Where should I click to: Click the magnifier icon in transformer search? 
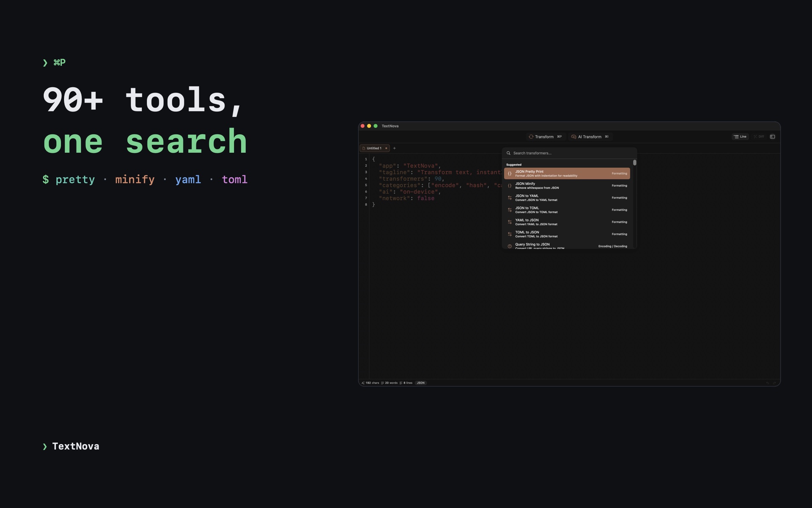click(508, 153)
